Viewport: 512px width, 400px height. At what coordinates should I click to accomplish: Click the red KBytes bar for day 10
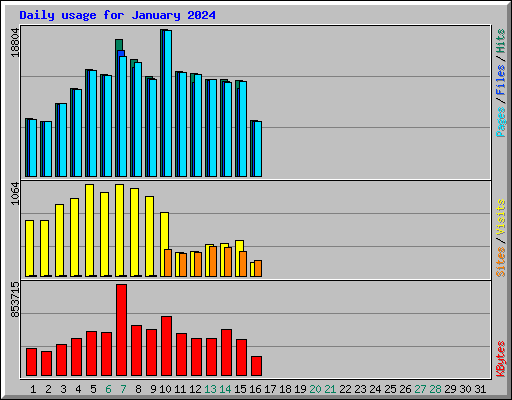click(x=166, y=346)
